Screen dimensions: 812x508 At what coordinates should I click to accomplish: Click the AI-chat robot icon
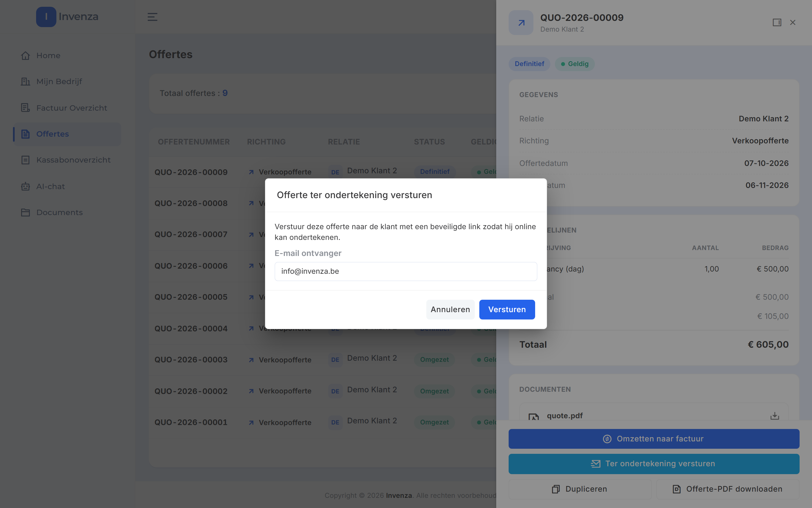click(x=25, y=187)
